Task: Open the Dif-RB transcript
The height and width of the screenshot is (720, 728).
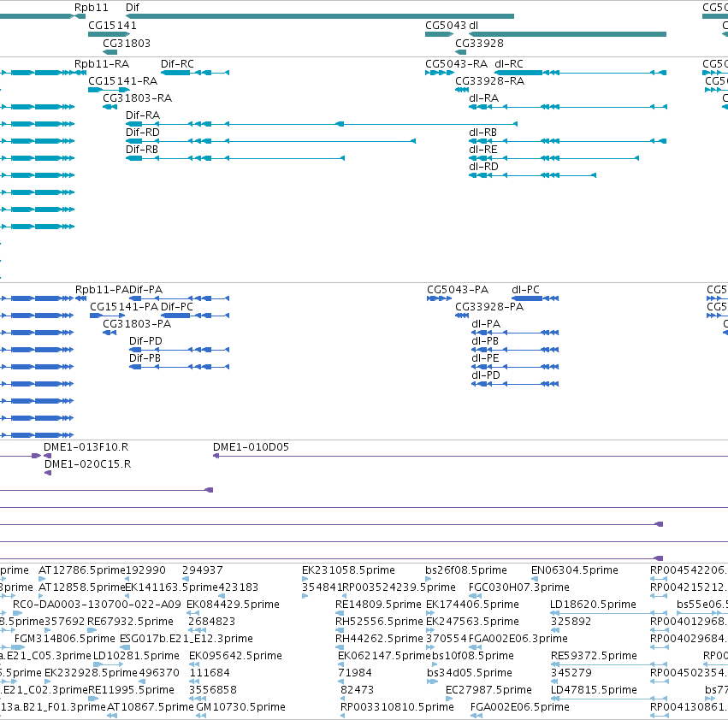Action: point(142,149)
